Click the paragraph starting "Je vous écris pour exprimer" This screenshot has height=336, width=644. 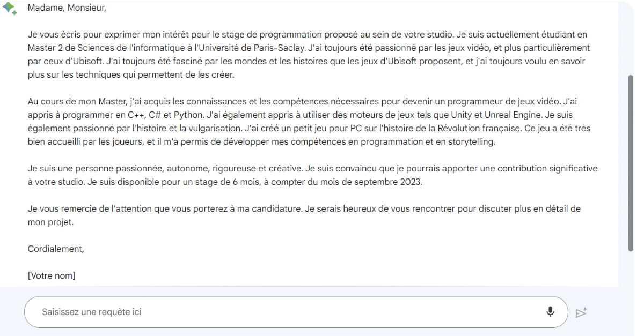pos(309,55)
